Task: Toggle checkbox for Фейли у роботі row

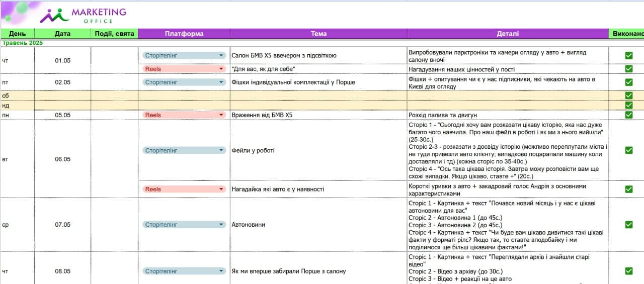Action: (x=628, y=150)
